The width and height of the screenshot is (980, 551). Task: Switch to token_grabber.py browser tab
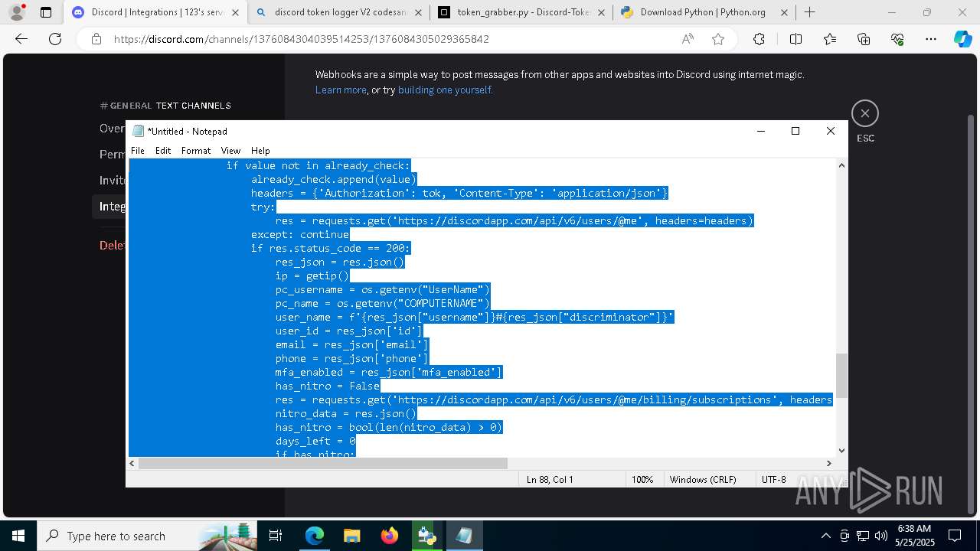click(523, 12)
